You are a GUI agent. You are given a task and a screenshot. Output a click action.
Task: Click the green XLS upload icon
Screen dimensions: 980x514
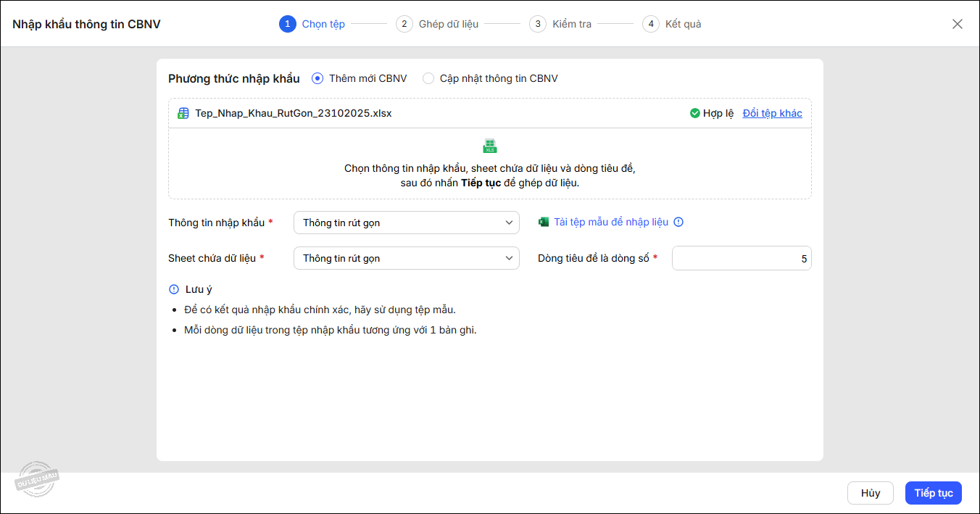point(490,146)
